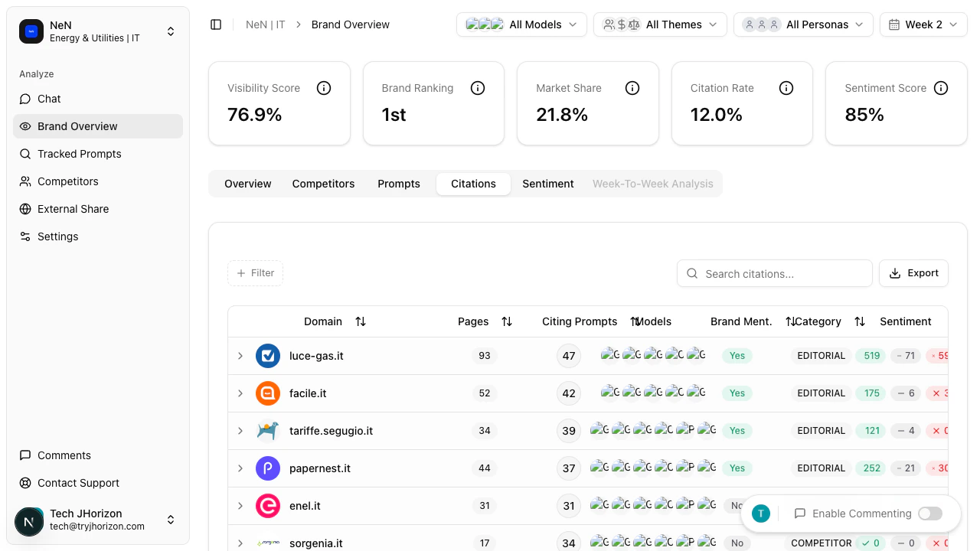Open the Filter options
980x551 pixels.
[255, 273]
